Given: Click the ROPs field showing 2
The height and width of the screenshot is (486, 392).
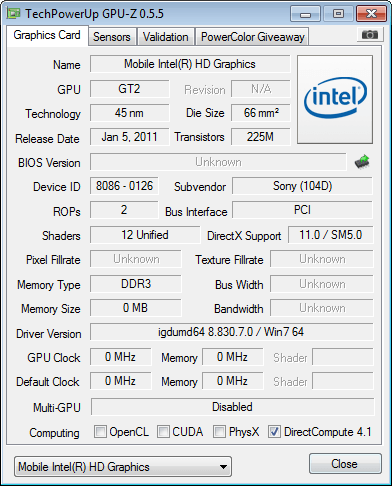Looking at the screenshot, I should click(x=124, y=210).
